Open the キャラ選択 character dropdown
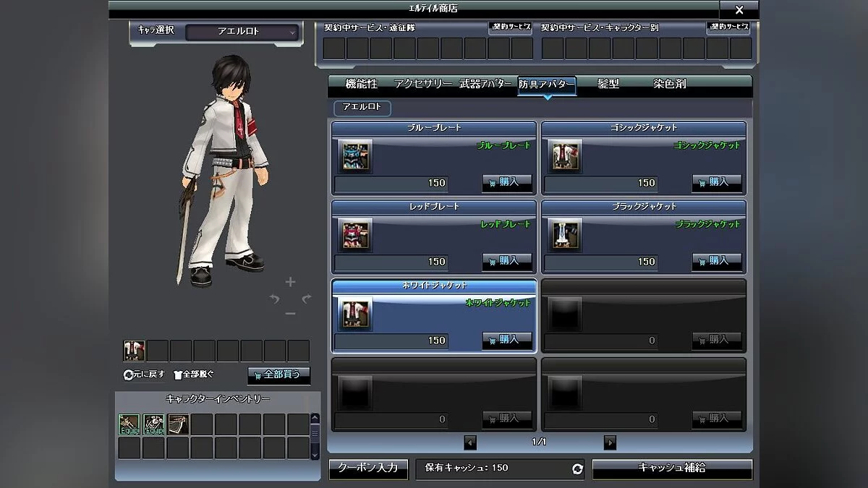868x488 pixels. (x=242, y=32)
